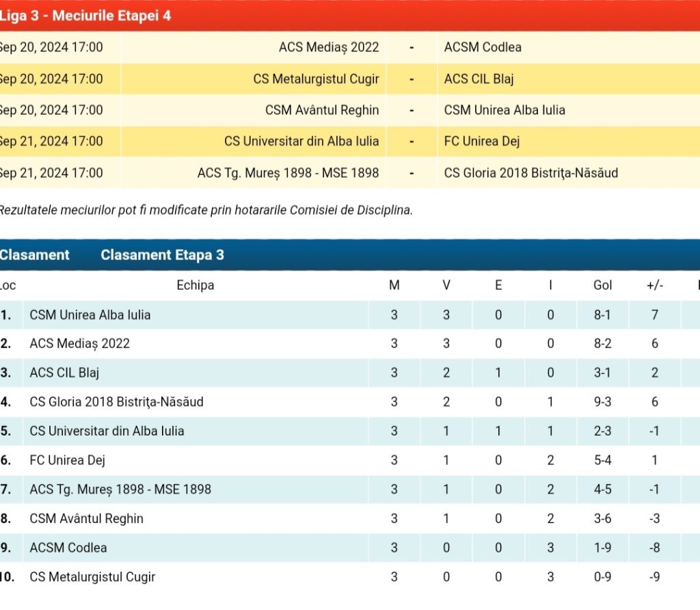This screenshot has height=610, width=700.
Task: Select ACS Tg. Mureș 1898 - MSE 1898 in standings
Action: click(x=120, y=490)
